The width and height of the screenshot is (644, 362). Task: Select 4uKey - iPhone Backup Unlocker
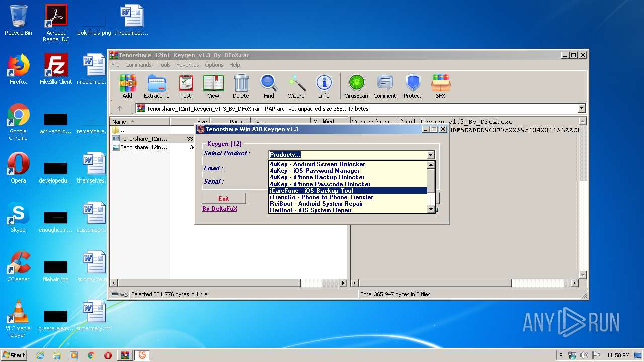348,177
